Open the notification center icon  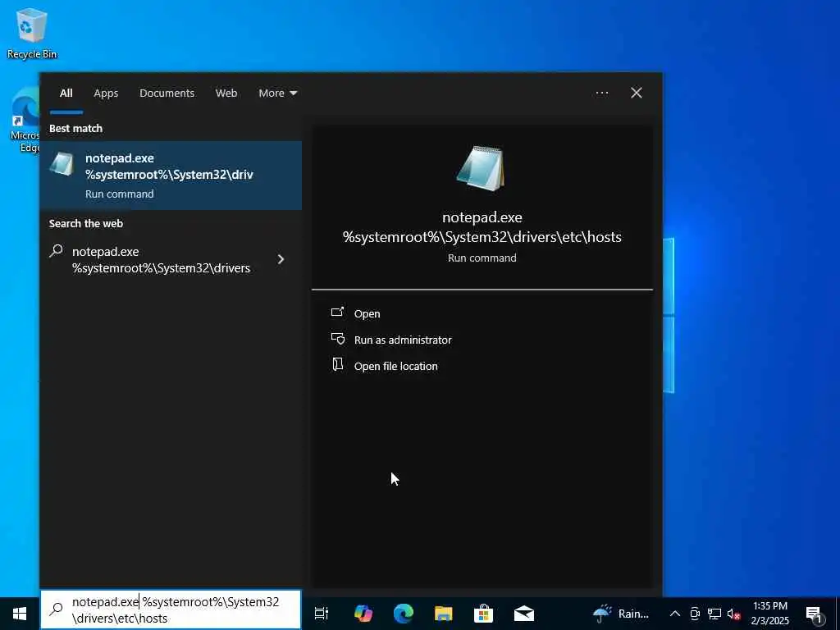tap(815, 614)
